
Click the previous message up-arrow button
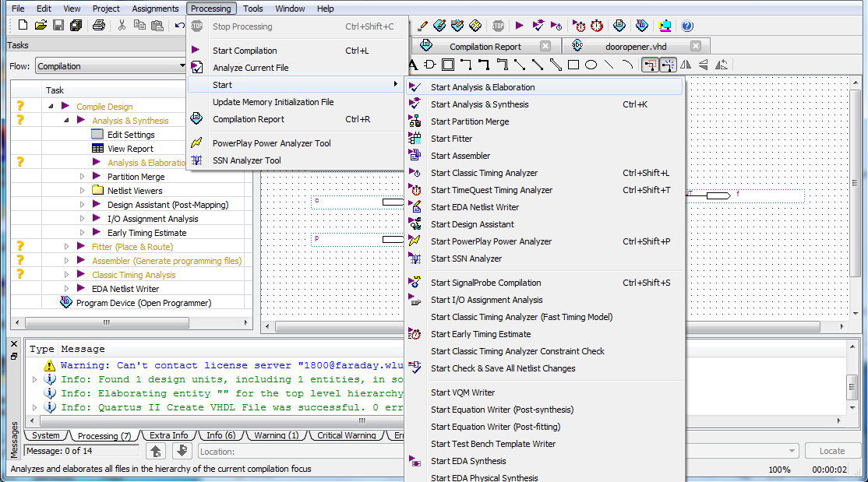[x=156, y=451]
